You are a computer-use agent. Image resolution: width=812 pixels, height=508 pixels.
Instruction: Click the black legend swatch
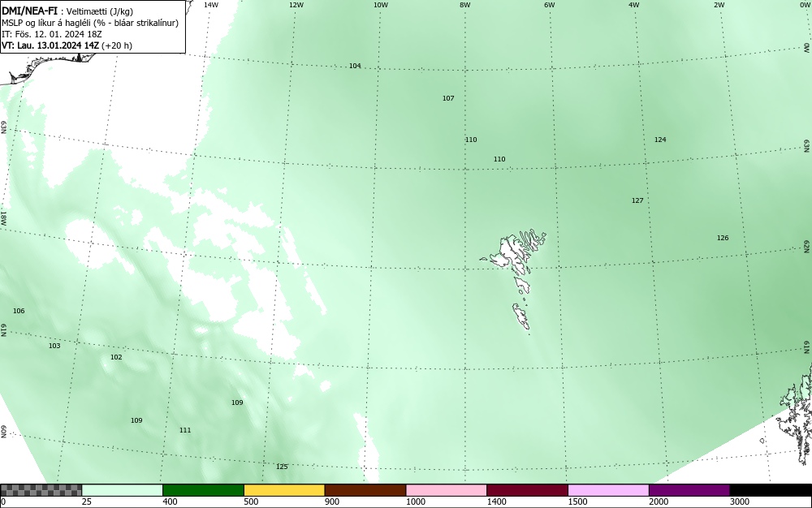coord(771,490)
